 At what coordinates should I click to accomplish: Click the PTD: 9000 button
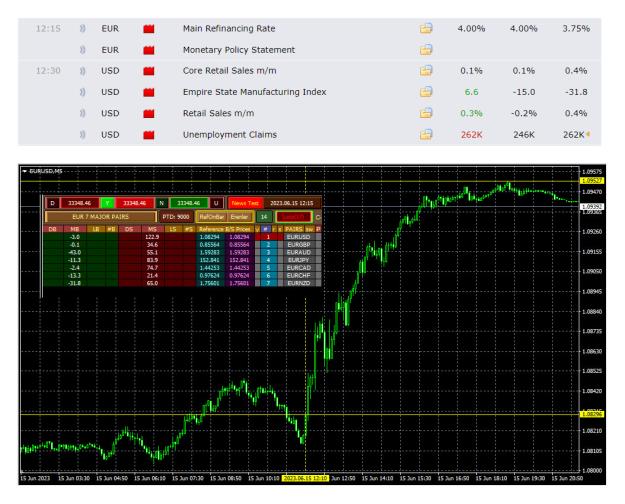click(x=176, y=217)
